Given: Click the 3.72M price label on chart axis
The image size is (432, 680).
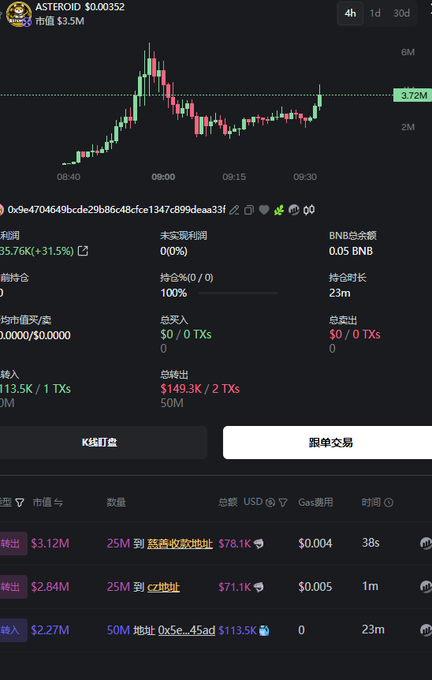Looking at the screenshot, I should [412, 95].
